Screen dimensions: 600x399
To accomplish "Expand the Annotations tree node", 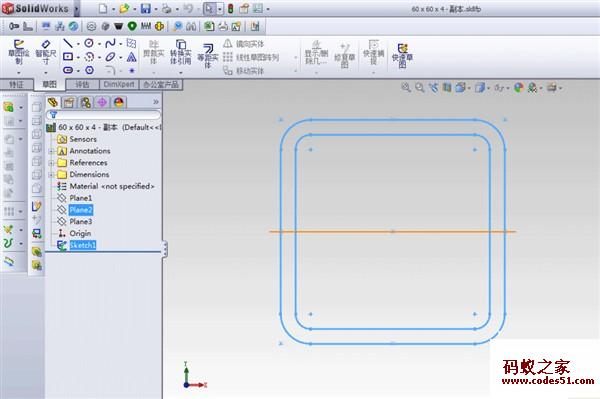I will click(51, 151).
